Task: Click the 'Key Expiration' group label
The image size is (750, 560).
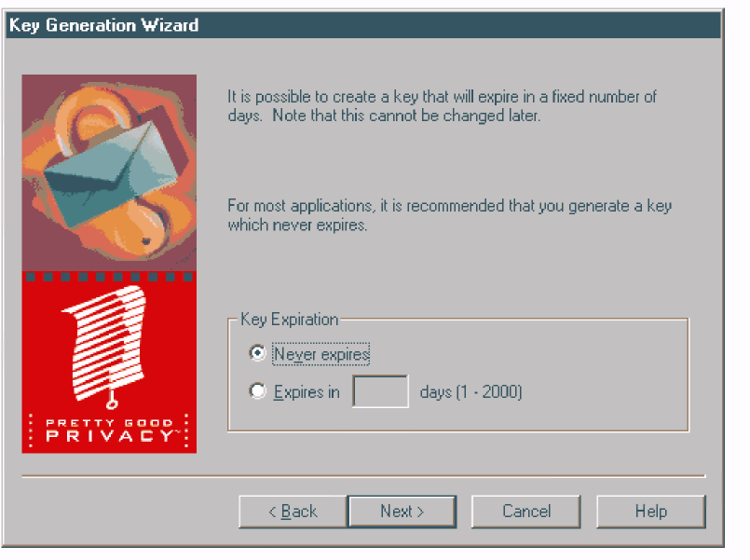Action: (x=290, y=319)
